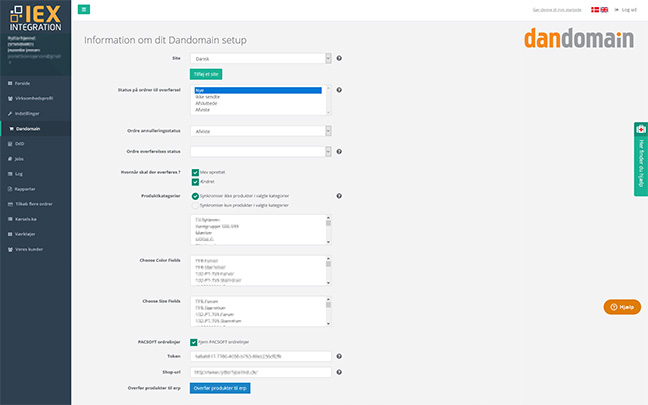Click the orange Hjælp button
The width and height of the screenshot is (648, 405).
(622, 307)
